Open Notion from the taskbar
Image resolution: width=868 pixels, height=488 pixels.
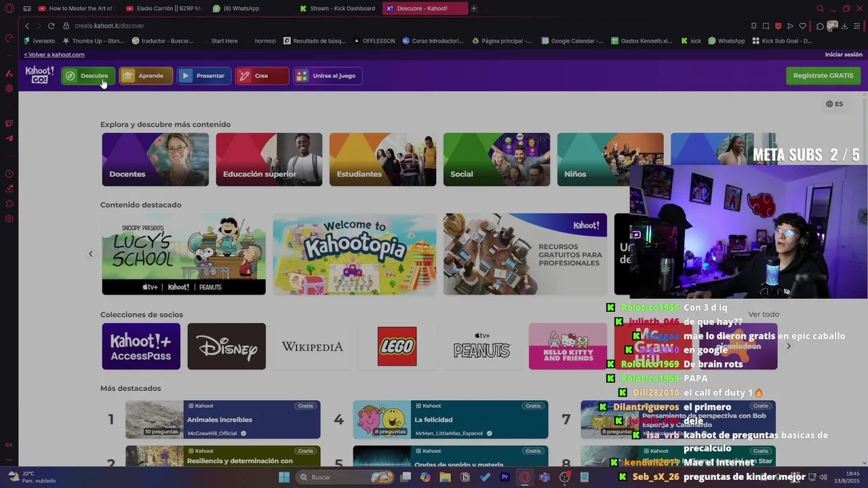coord(465,477)
